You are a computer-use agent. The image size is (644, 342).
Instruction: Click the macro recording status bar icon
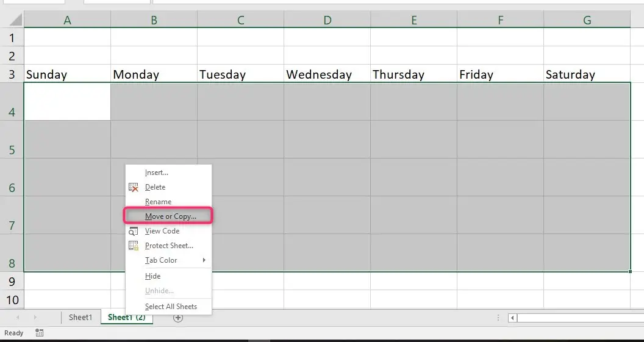[40, 333]
